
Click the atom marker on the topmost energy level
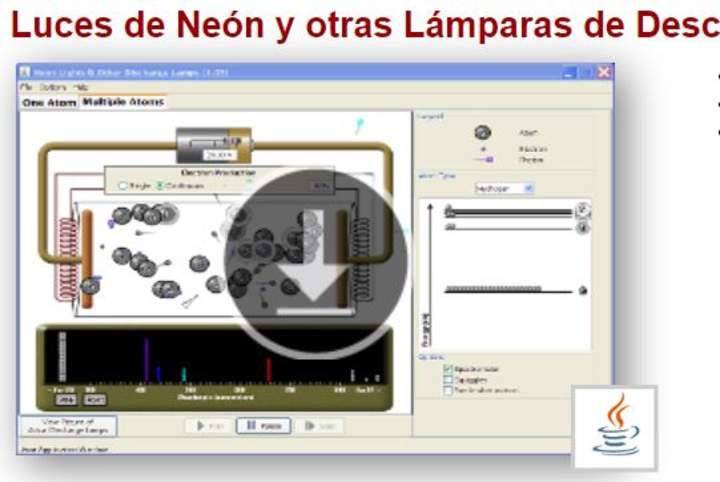pos(583,210)
